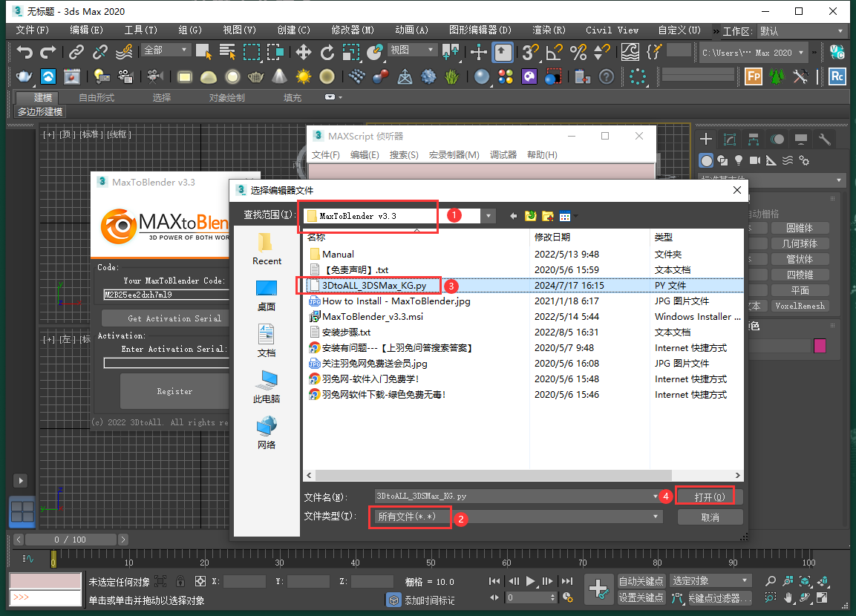The height and width of the screenshot is (616, 856).
Task: Choose Rectangular Selection Region tool
Action: pos(251,53)
